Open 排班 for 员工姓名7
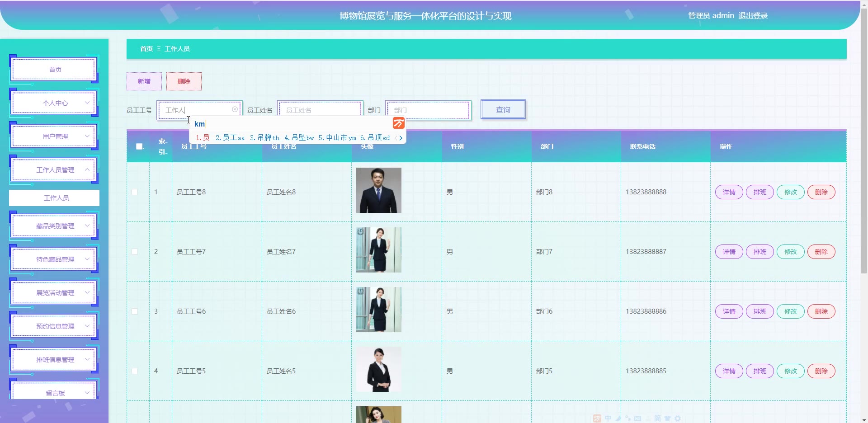This screenshot has width=868, height=423. pyautogui.click(x=760, y=252)
